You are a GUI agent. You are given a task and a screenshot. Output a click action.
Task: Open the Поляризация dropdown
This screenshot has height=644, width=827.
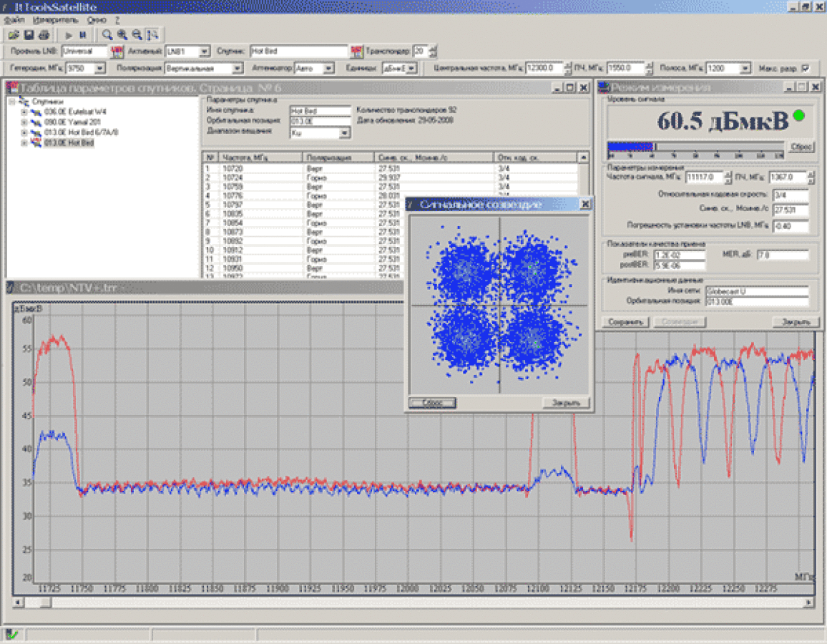(x=238, y=68)
